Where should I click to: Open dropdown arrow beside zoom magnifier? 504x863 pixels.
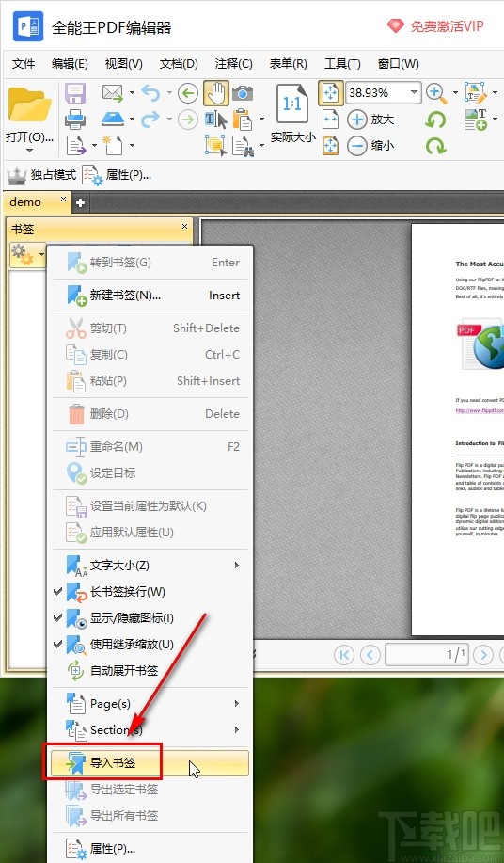[455, 93]
